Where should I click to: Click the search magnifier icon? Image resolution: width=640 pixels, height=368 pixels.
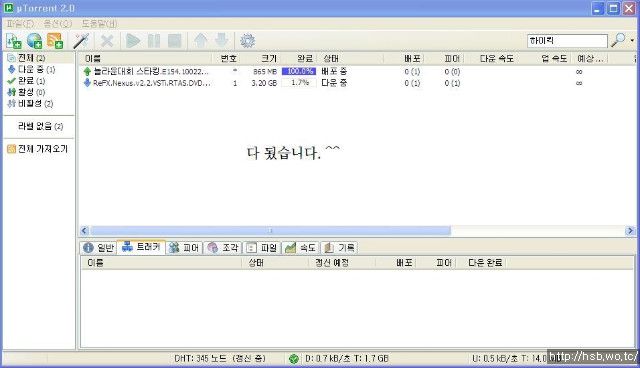coord(618,40)
